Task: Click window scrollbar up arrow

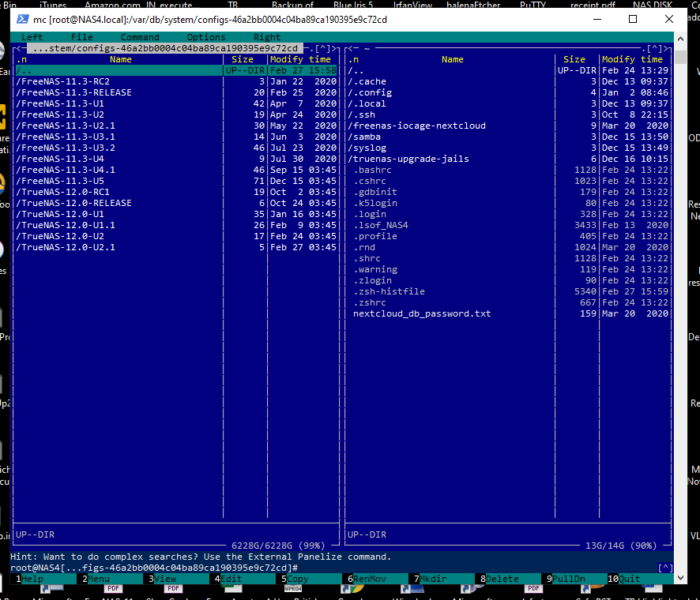Action: click(680, 39)
